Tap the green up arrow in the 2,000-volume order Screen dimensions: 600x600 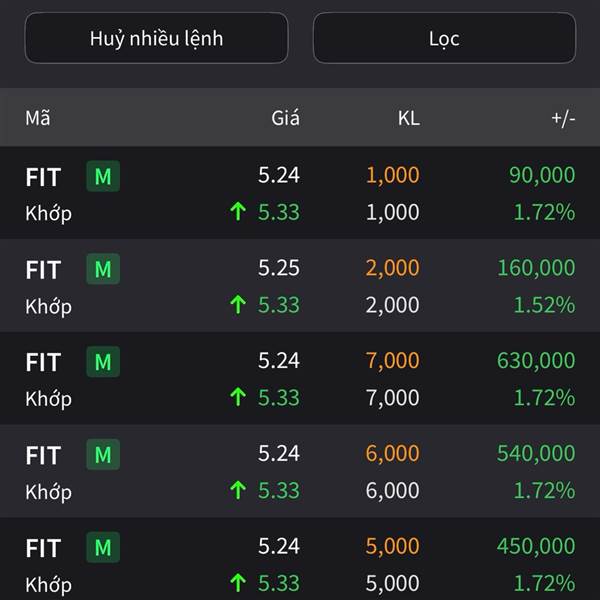click(238, 305)
